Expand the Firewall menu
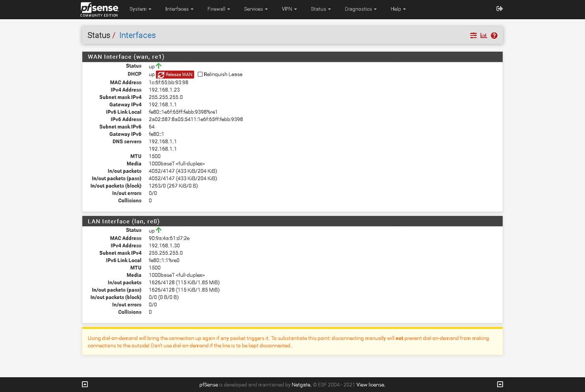Viewport: 585px width, 392px height. (219, 9)
